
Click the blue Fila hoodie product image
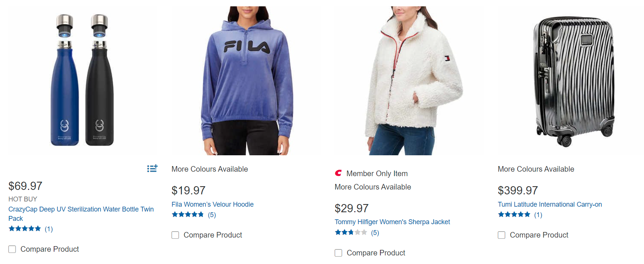point(246,81)
